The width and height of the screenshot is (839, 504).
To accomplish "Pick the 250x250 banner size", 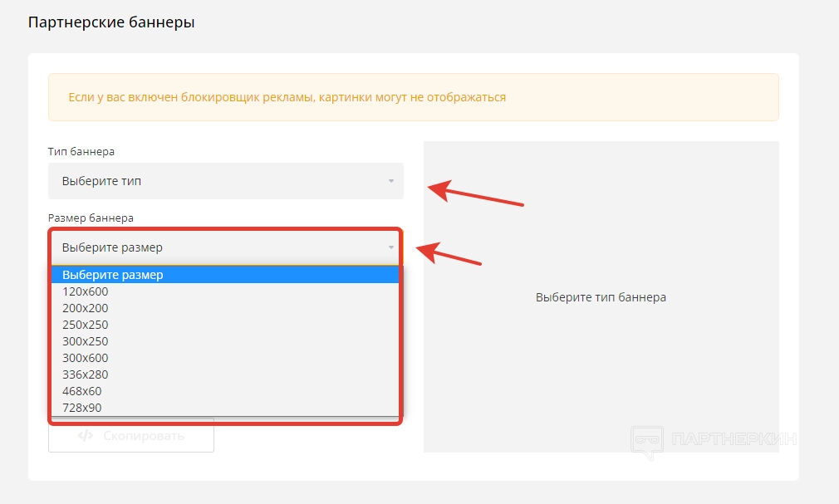I will click(86, 325).
